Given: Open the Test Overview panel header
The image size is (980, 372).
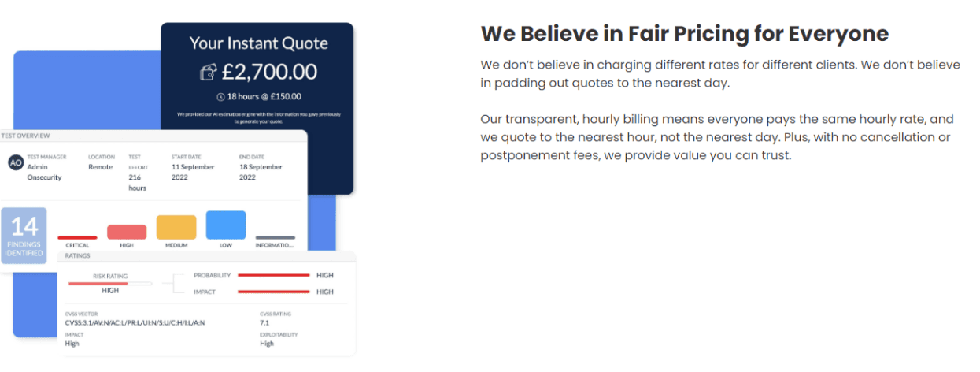Looking at the screenshot, I should click(x=153, y=136).
